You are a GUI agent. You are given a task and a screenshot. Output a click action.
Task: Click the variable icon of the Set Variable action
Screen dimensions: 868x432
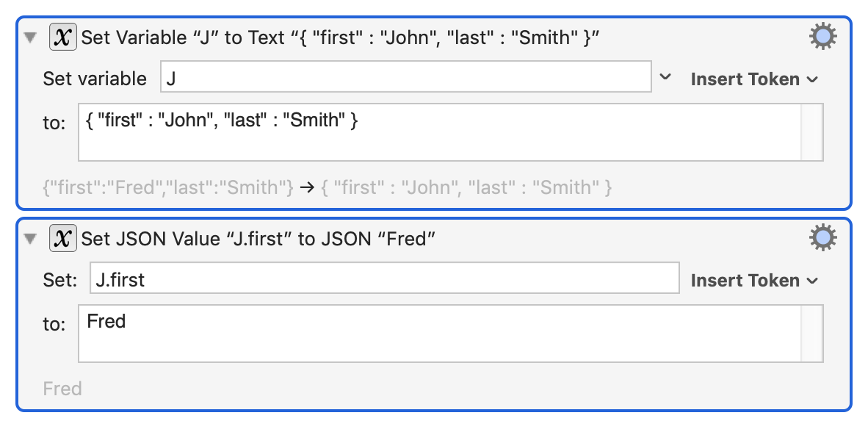pos(62,36)
